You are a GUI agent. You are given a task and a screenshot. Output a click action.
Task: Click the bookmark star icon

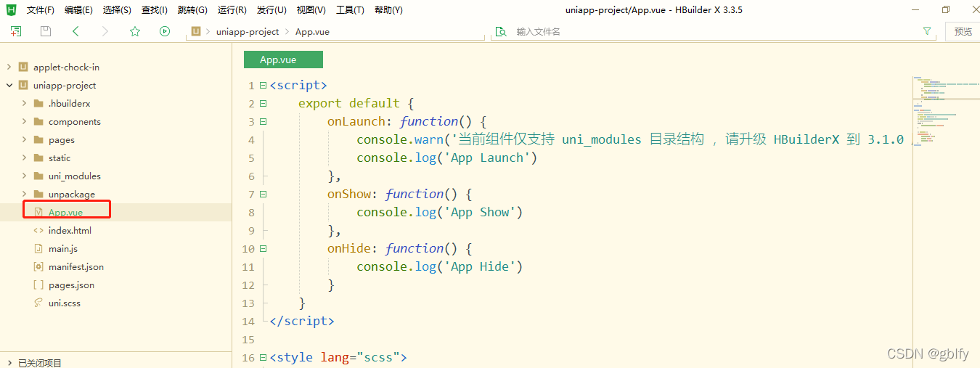(x=135, y=31)
